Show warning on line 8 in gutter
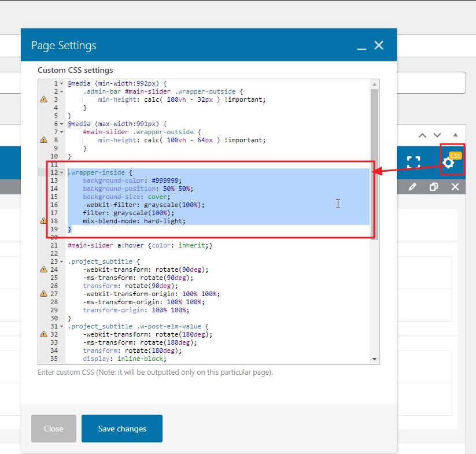The image size is (476, 454). coord(44,140)
